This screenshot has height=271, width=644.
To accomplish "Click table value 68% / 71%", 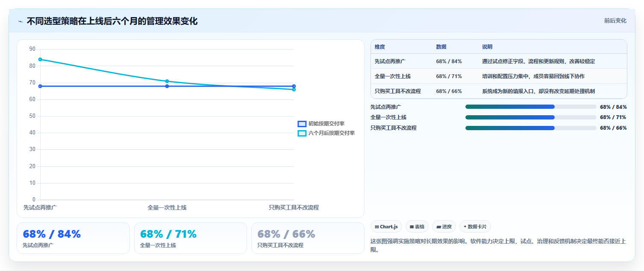I will pos(449,76).
